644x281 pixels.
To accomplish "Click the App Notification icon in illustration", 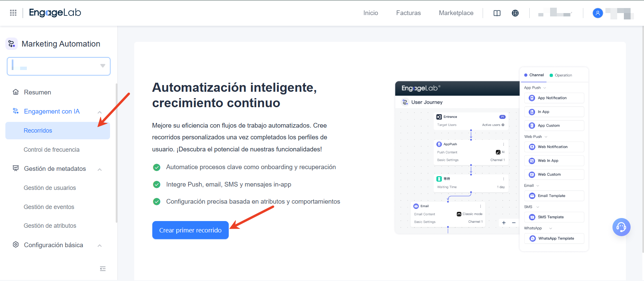I will pos(532,98).
